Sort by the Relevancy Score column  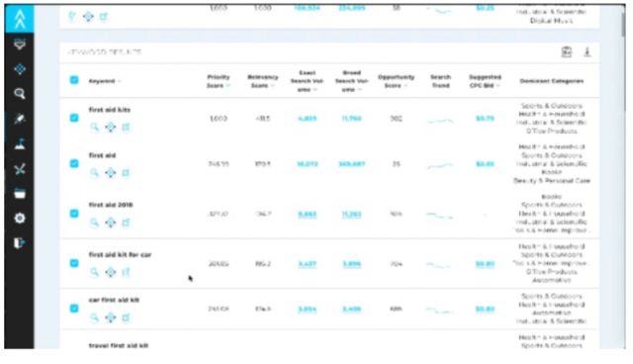coord(263,81)
